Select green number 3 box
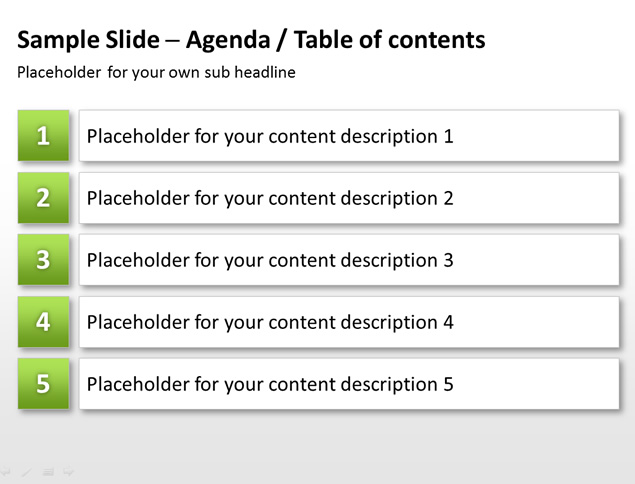635x484 pixels. point(43,260)
